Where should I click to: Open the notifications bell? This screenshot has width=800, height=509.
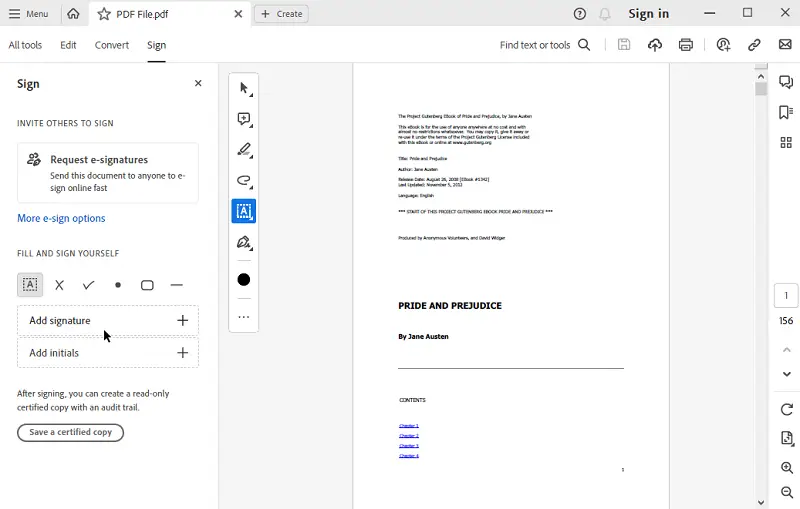pos(605,14)
